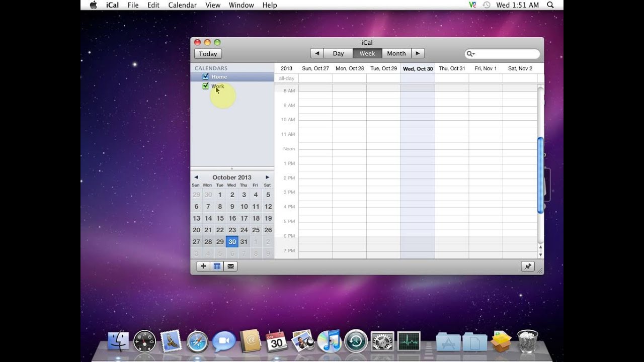The height and width of the screenshot is (362, 644).
Task: Uncheck the Work calendar checkbox
Action: [205, 86]
